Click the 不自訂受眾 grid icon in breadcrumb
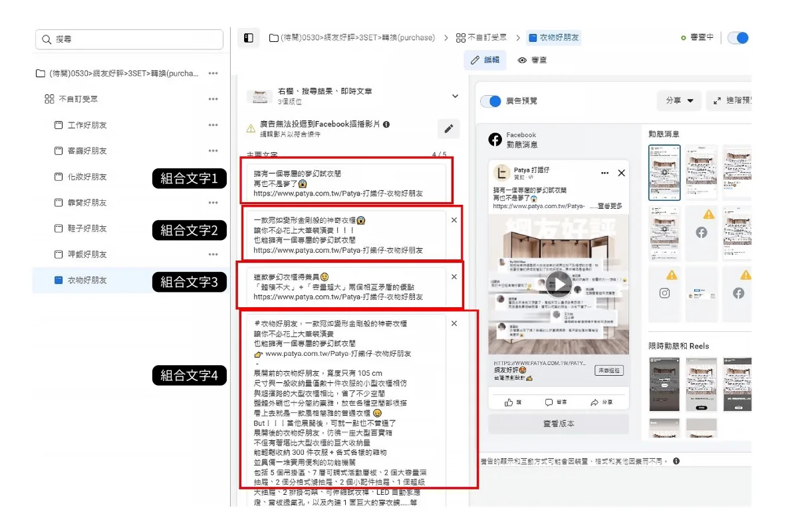The width and height of the screenshot is (798, 532). point(460,38)
